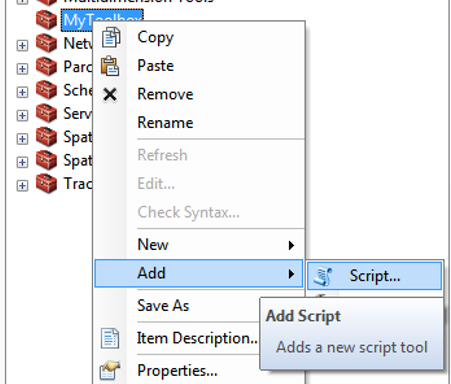
Task: Expand the Parc toolbox tree node
Action: pyautogui.click(x=22, y=69)
